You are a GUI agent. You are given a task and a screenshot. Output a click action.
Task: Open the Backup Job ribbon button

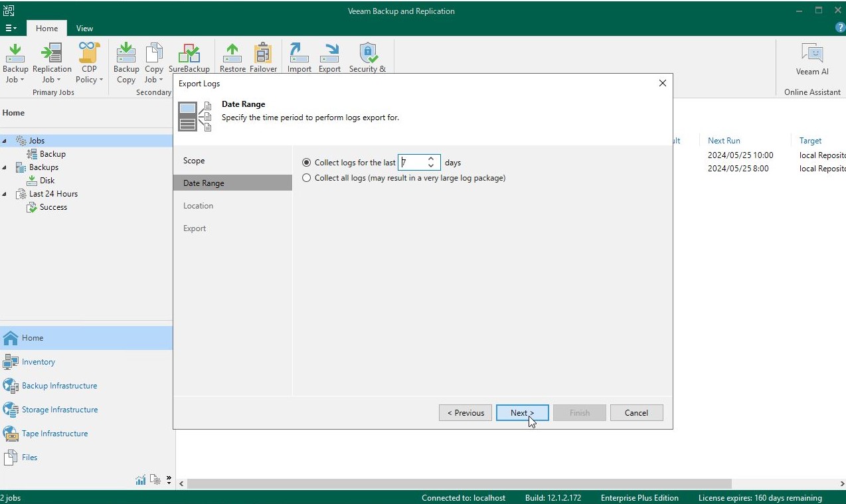(15, 63)
